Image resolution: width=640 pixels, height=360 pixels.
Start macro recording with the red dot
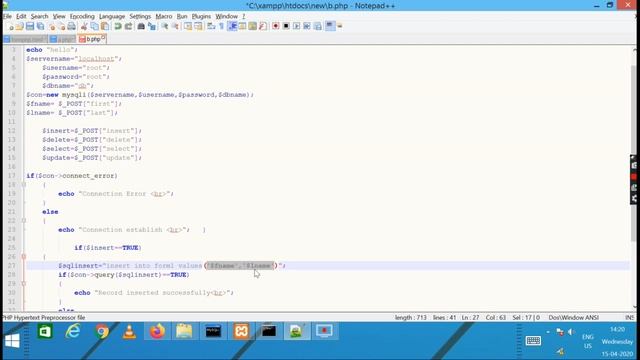pos(276,27)
